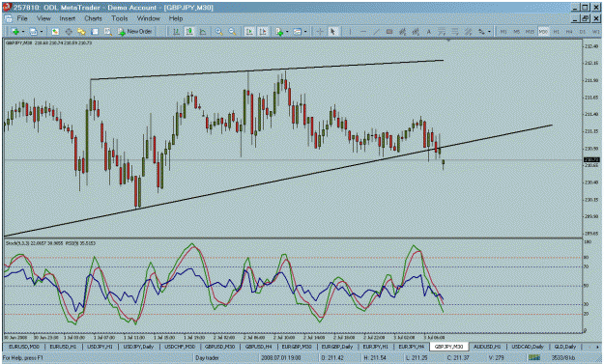This screenshot has width=604, height=364.
Task: Switch chart period to D1
Action: point(582,32)
